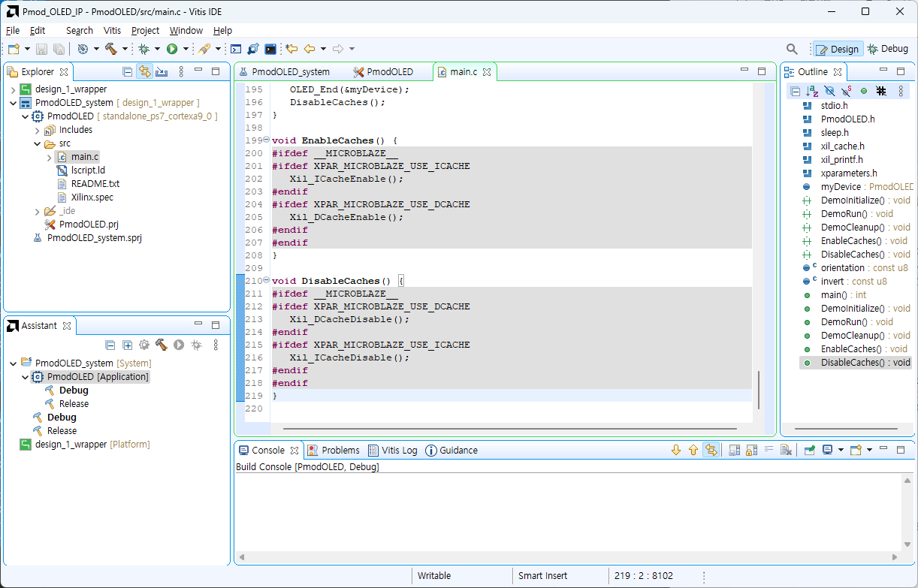Open the Project menu
Image resolution: width=918 pixels, height=588 pixels.
[145, 31]
